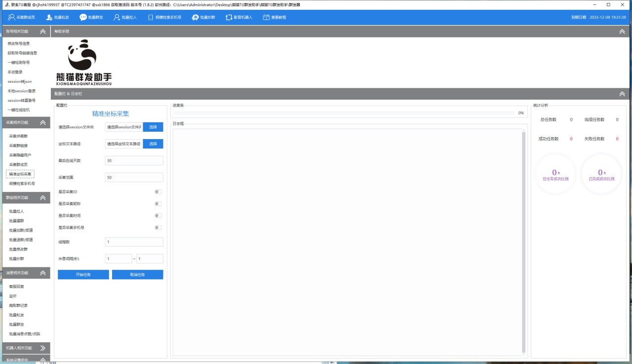Viewport: 632px width, 364px height.
Task: Click the 规模检索手机号 phone icon
Action: tap(150, 17)
